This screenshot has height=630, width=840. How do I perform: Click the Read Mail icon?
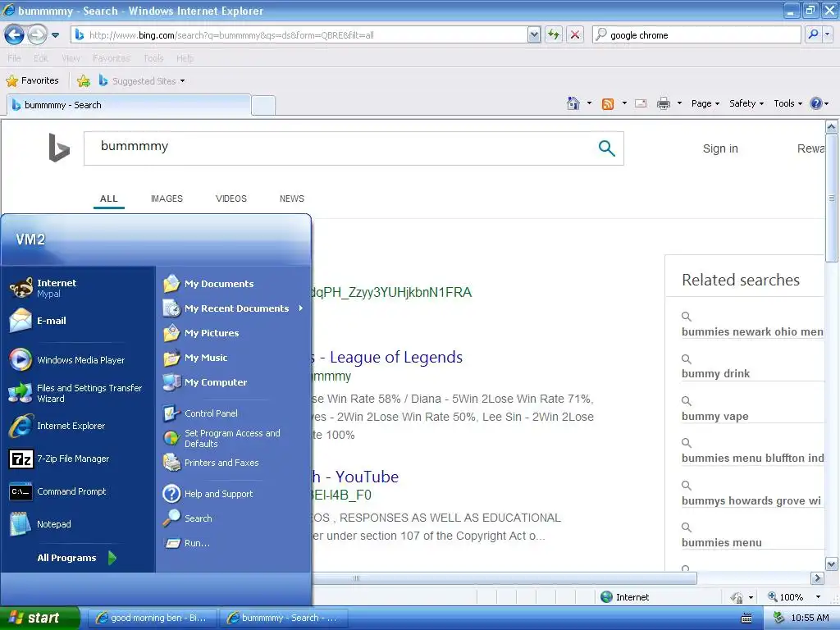tap(641, 103)
